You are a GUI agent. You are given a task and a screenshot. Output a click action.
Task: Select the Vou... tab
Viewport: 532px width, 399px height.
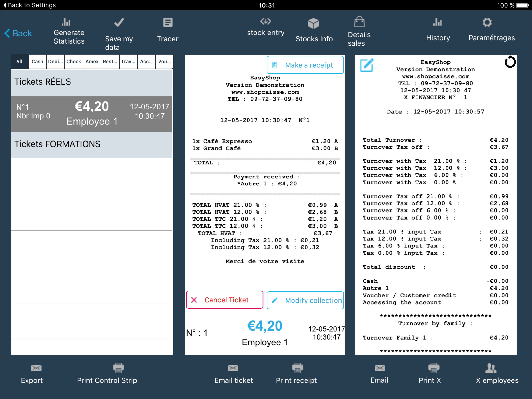click(165, 62)
